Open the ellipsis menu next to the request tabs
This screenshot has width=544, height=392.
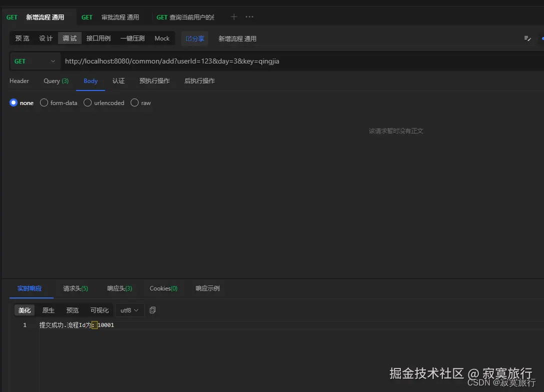click(x=249, y=17)
